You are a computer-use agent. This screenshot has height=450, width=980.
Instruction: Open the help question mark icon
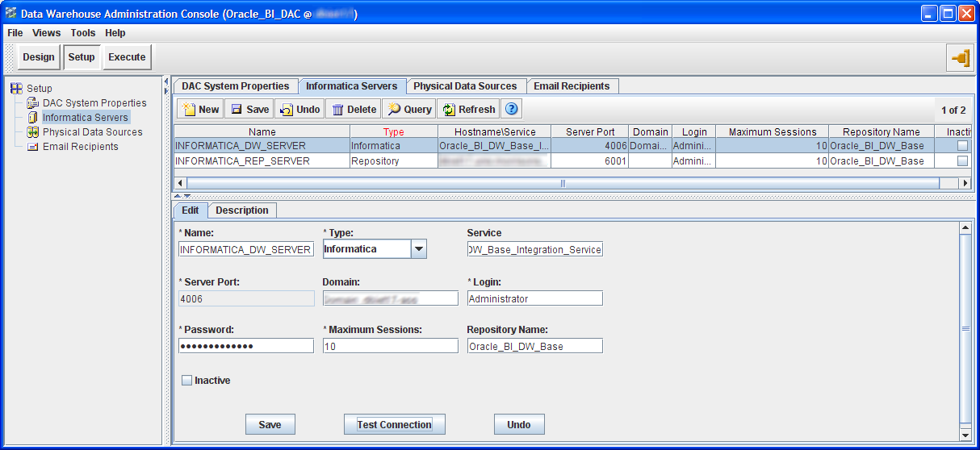(511, 110)
